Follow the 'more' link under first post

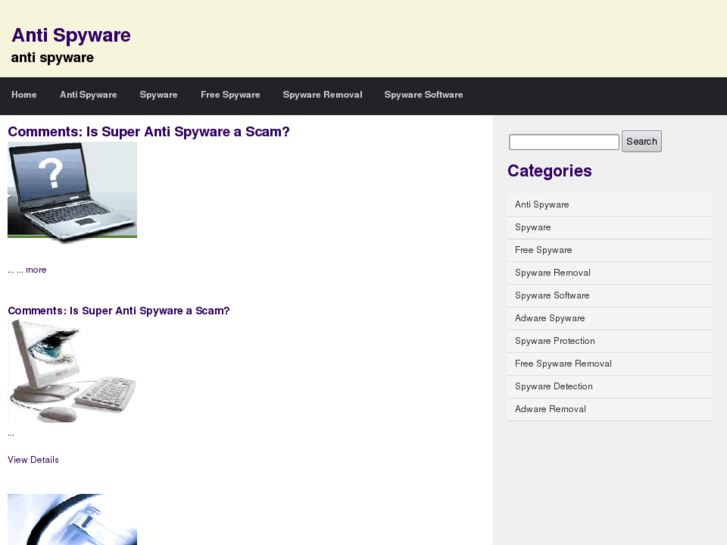[x=36, y=270]
